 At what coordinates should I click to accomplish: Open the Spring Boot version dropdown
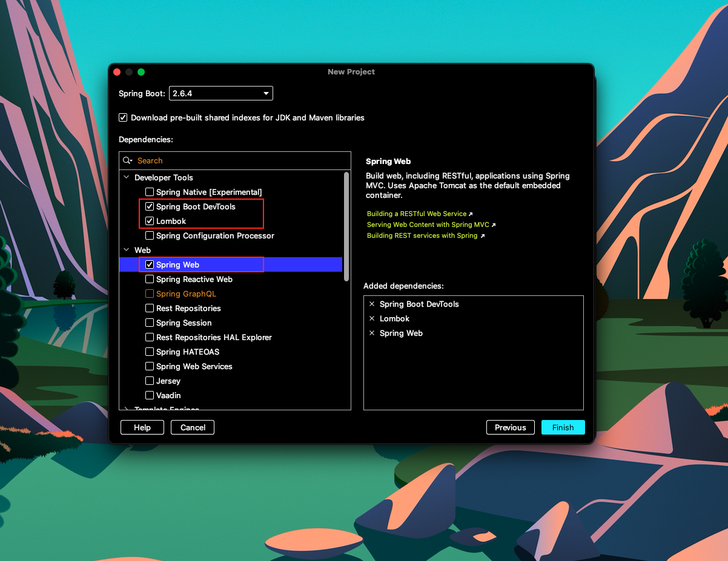pos(221,93)
